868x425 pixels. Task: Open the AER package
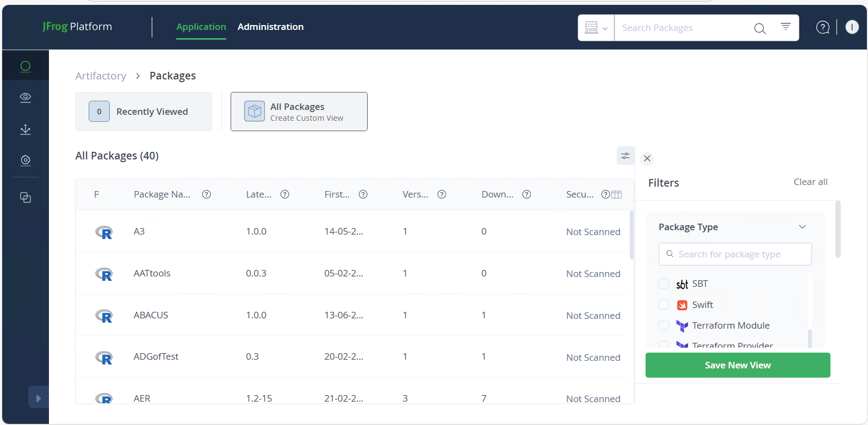142,398
